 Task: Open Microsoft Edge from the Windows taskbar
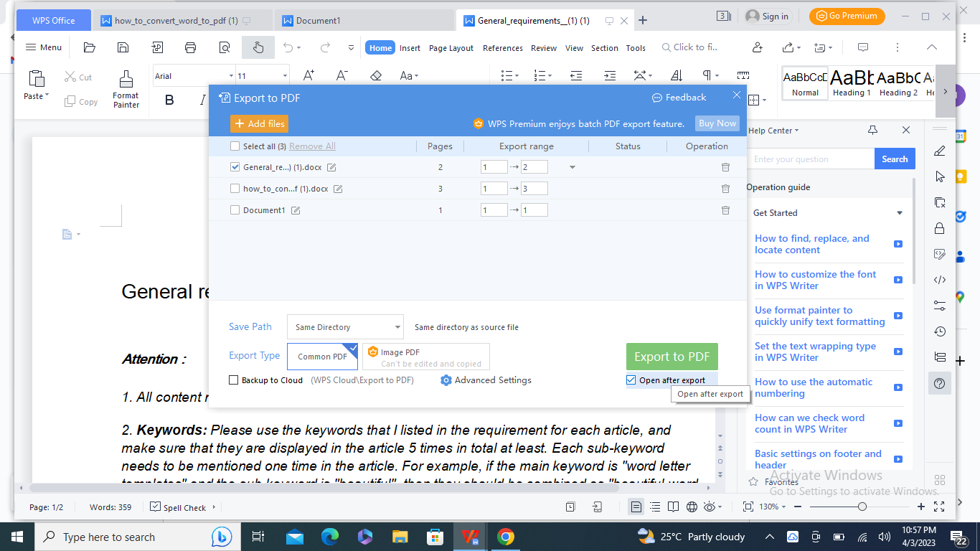(330, 537)
